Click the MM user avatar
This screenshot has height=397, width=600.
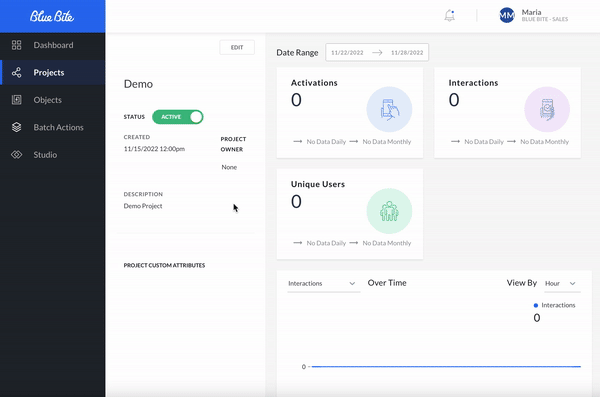[x=507, y=15]
